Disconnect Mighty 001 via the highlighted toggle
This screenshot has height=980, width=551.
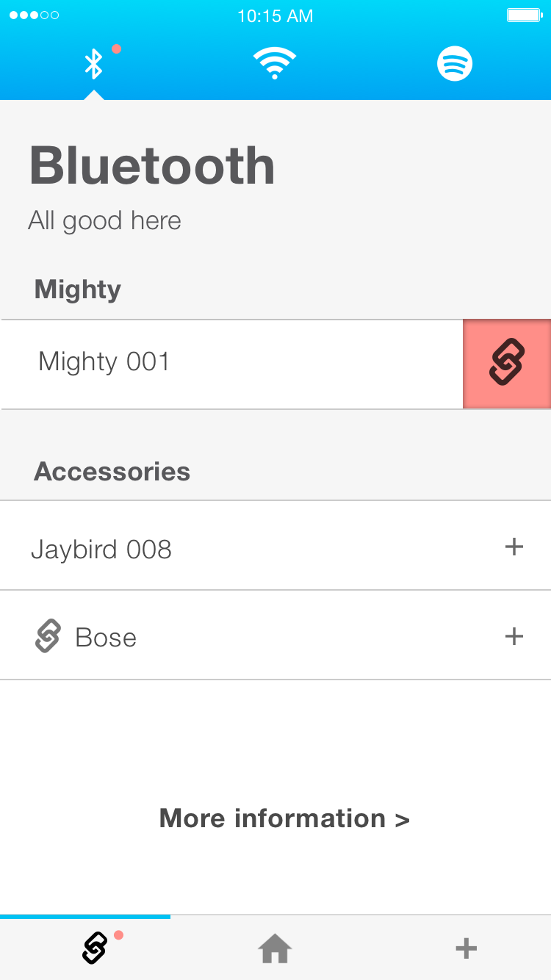point(507,363)
